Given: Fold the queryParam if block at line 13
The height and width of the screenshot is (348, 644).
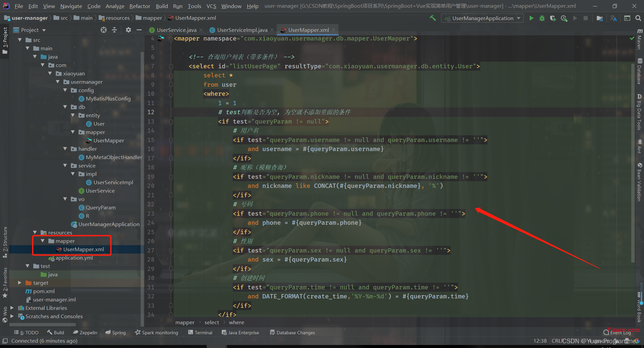Looking at the screenshot, I should (171, 122).
